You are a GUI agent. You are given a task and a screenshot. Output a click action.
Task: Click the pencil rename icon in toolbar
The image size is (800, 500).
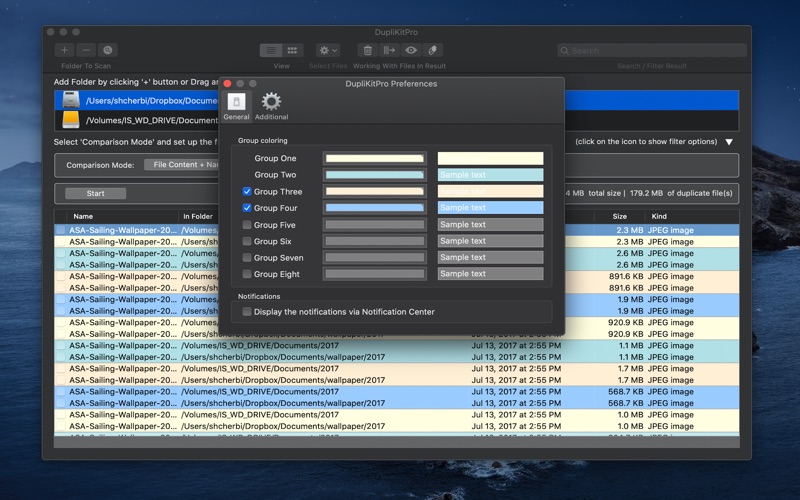432,50
